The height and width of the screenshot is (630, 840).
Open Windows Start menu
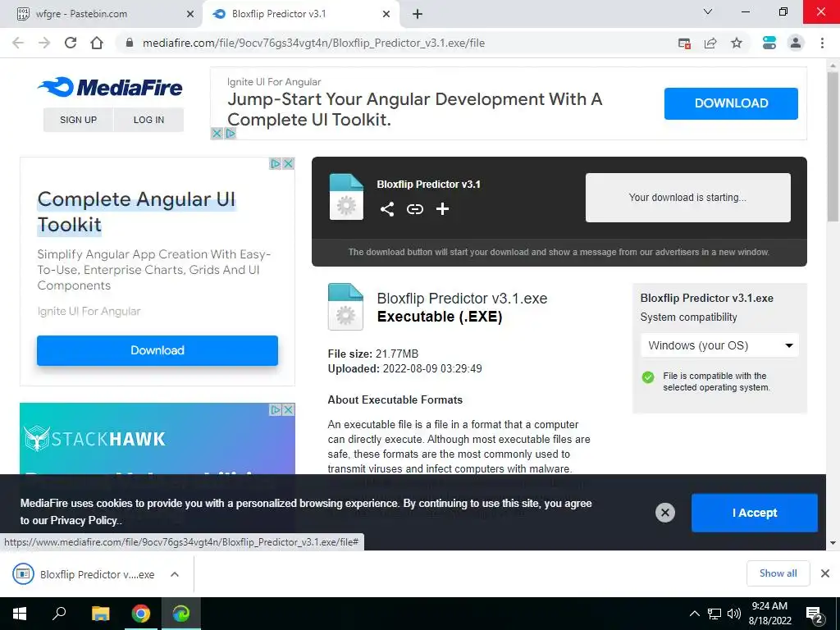[20, 614]
